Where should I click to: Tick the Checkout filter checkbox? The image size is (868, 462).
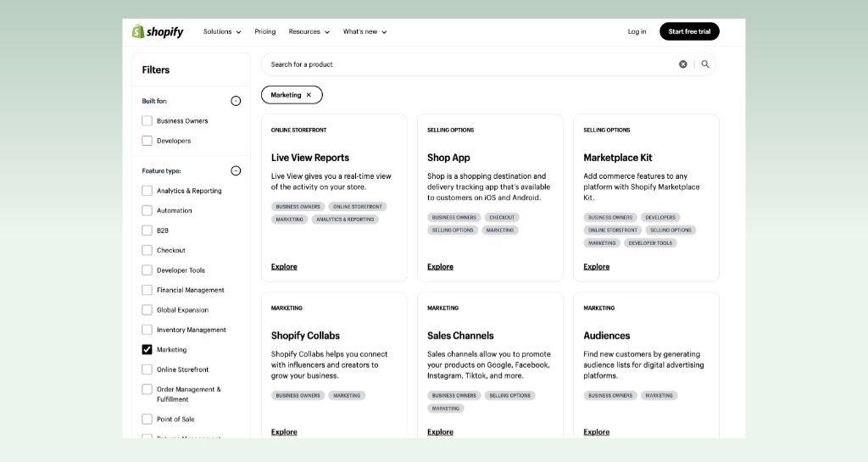147,250
